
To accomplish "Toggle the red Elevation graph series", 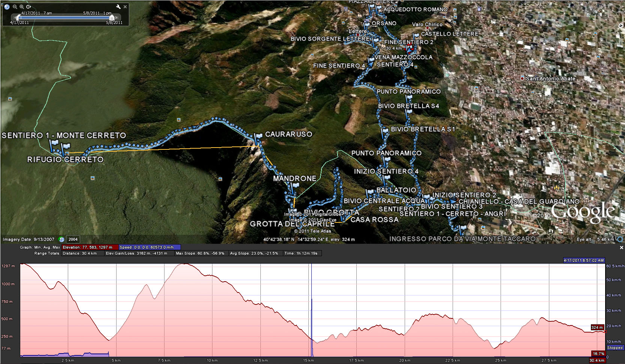I will tap(90, 247).
